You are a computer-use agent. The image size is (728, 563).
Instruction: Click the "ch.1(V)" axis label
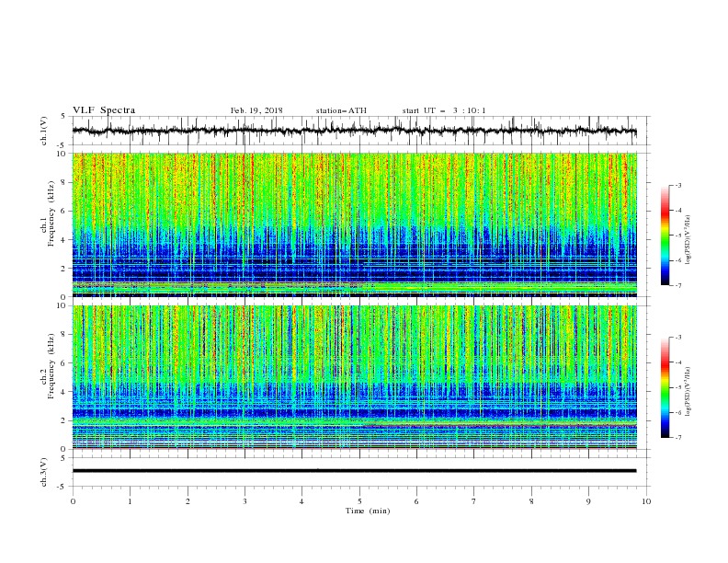tap(44, 131)
